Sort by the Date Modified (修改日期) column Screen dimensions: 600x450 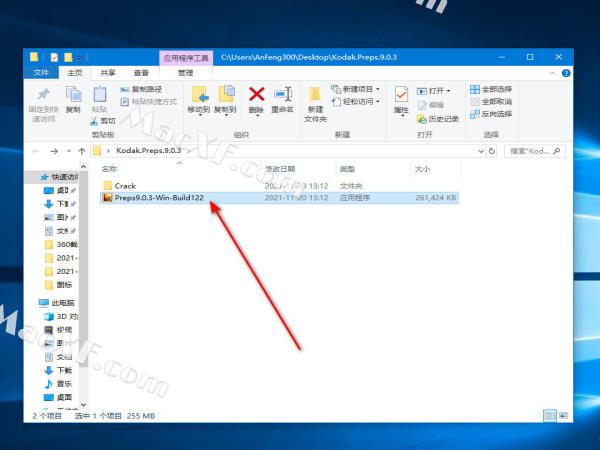point(280,169)
